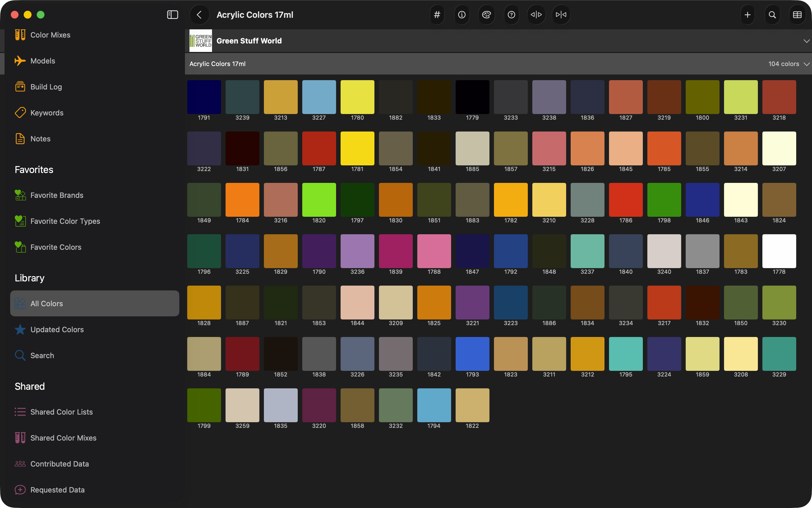This screenshot has width=812, height=508.
Task: Click the Favorite Brands heart icon
Action: coord(20,195)
